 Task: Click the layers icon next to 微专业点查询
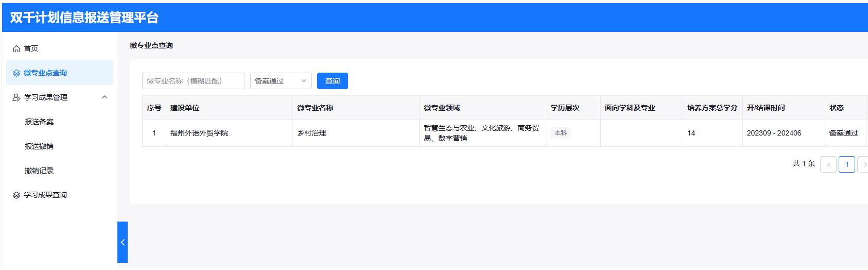tap(16, 73)
